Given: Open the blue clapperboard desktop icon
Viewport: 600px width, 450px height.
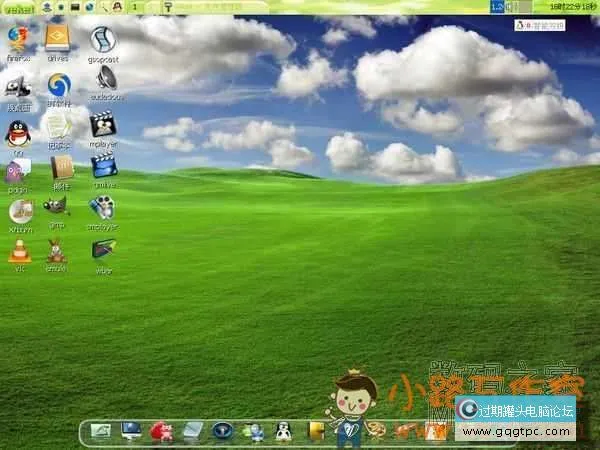Looking at the screenshot, I should coord(104,165).
